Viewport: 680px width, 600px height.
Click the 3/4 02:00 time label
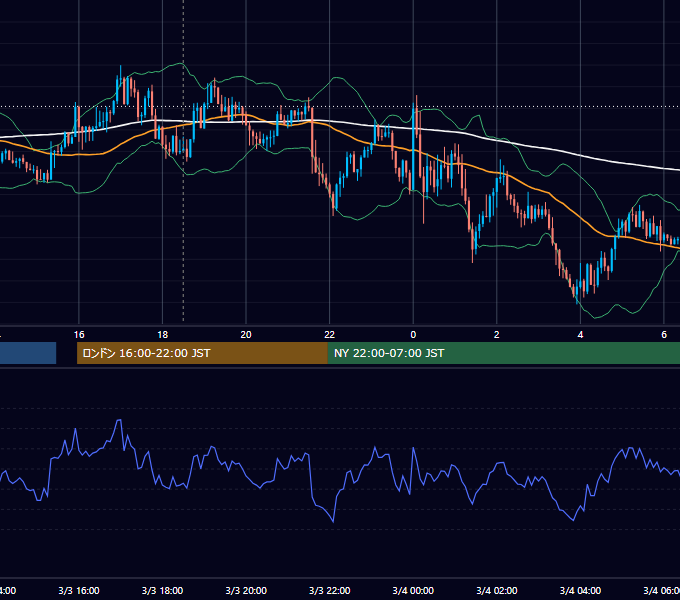pos(497,590)
